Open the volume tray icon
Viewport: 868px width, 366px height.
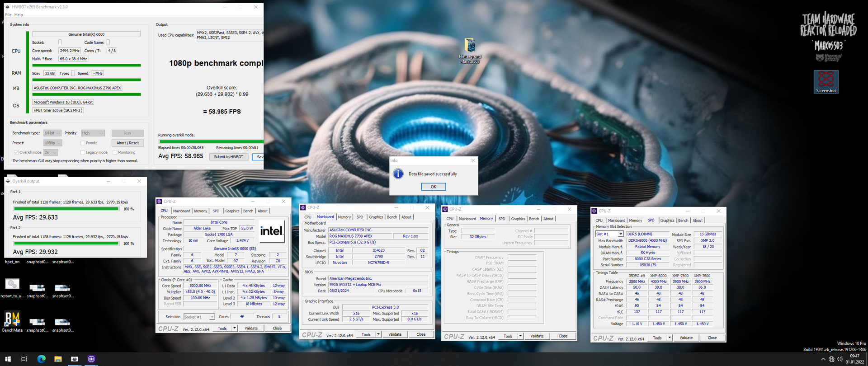pos(840,359)
